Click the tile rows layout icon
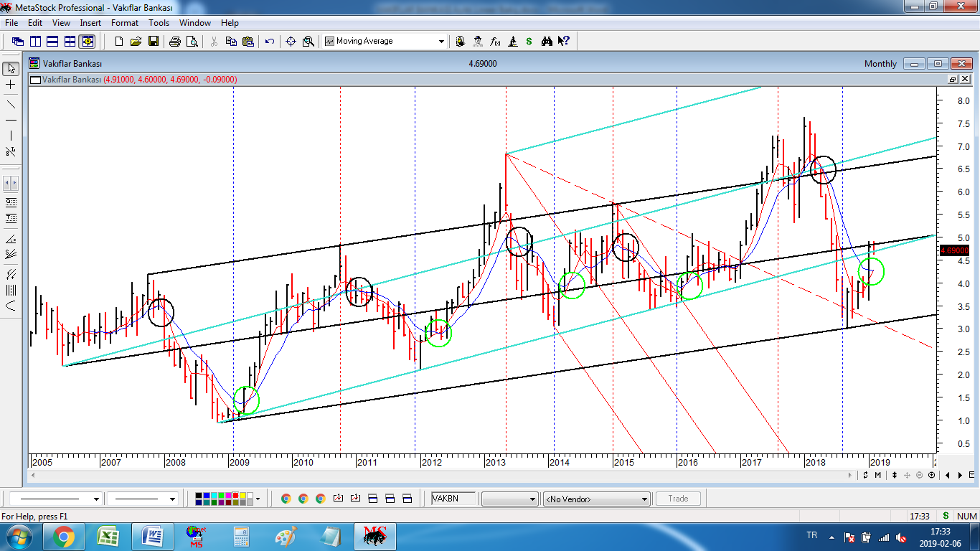This screenshot has width=980, height=551. point(52,41)
